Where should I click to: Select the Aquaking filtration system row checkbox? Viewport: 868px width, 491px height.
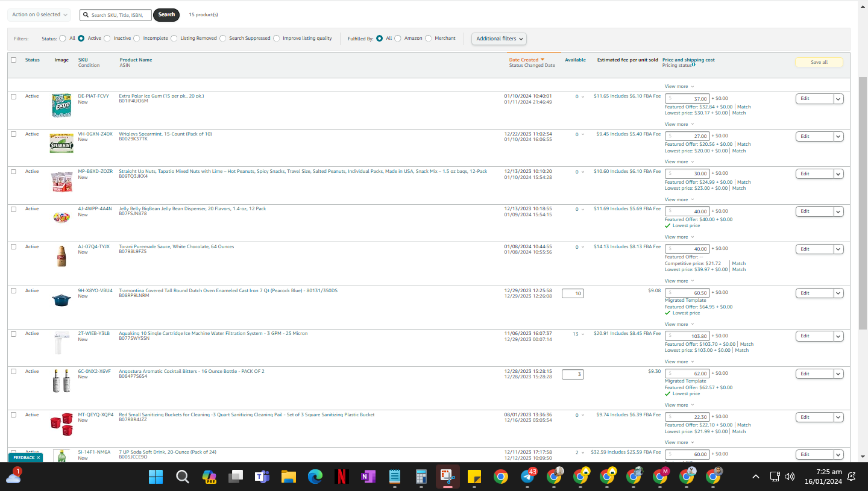point(14,333)
